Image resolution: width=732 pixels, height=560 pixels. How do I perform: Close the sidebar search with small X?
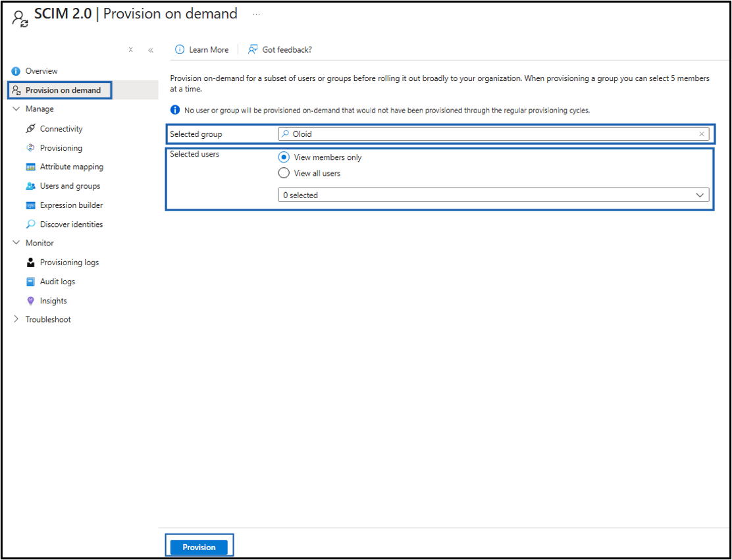131,49
